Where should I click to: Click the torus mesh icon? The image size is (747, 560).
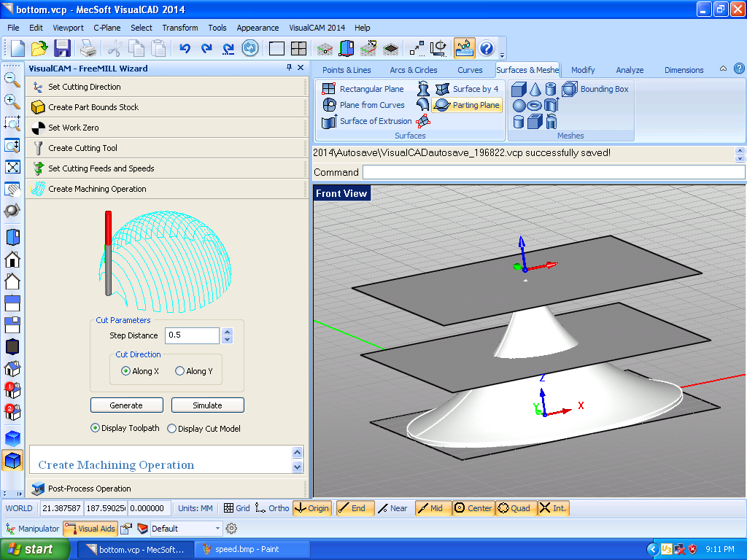535,105
